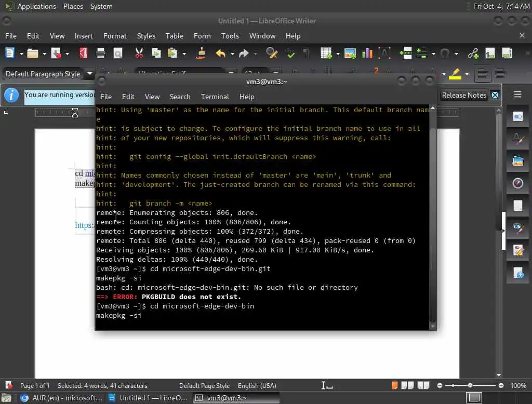
Task: Toggle multiple-page view in status bar
Action: click(407, 385)
